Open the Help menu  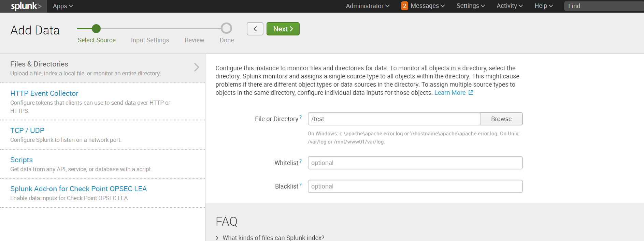click(544, 6)
